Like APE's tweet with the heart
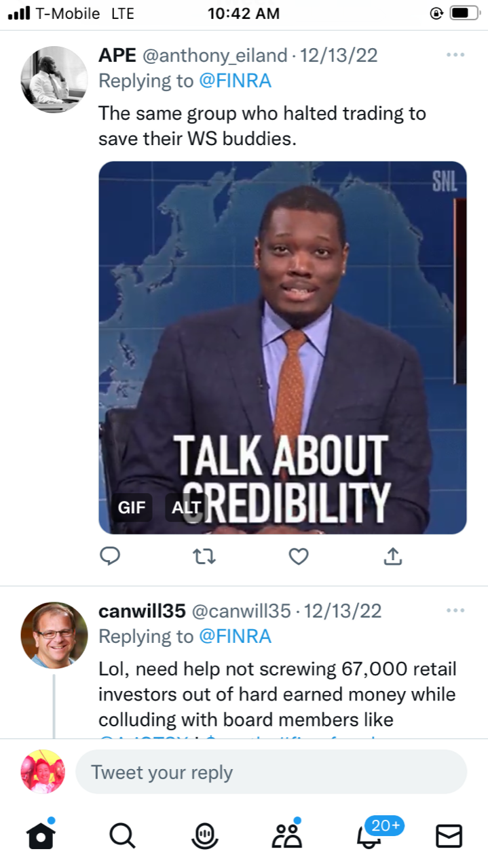This screenshot has height=868, width=488. tap(298, 556)
